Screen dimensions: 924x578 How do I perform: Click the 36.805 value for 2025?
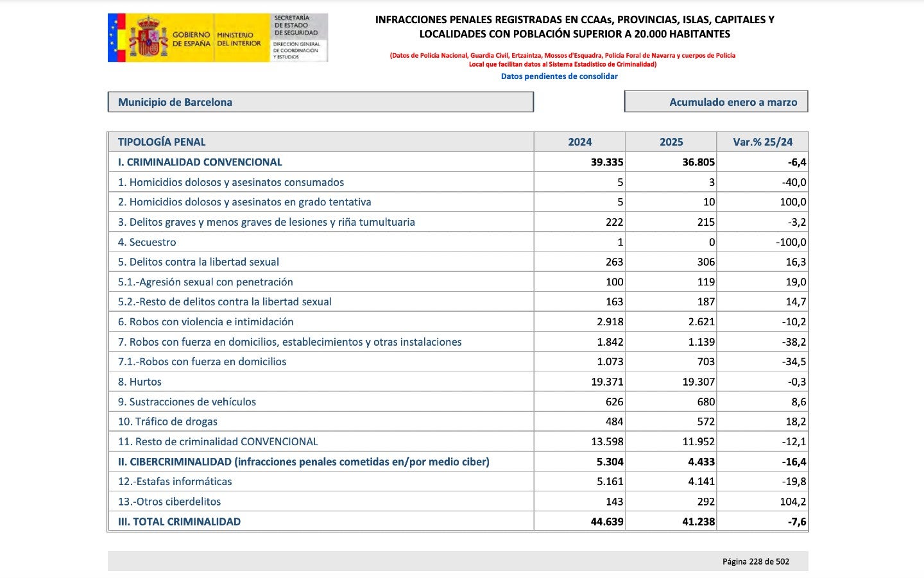coord(698,162)
